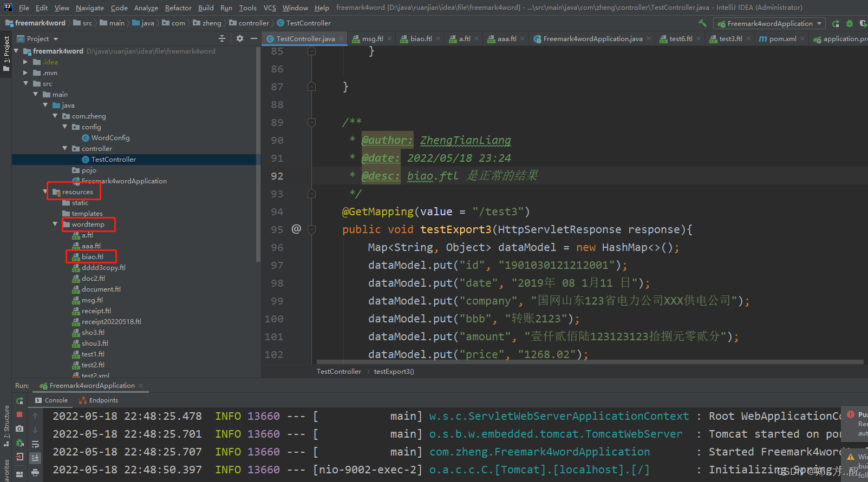
Task: Rerun Freemark4wordApplication in the Run panel
Action: coord(19,401)
